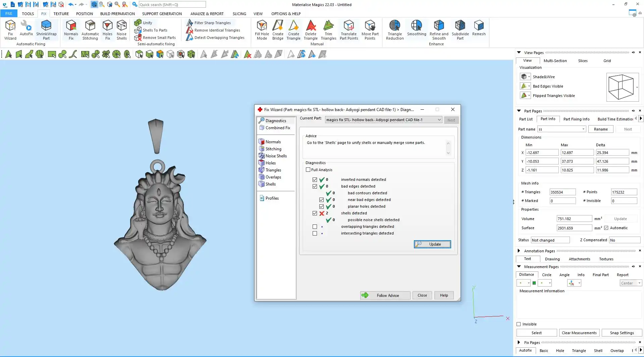Switch to the Multi-Section view tab
The height and width of the screenshot is (357, 644).
555,61
